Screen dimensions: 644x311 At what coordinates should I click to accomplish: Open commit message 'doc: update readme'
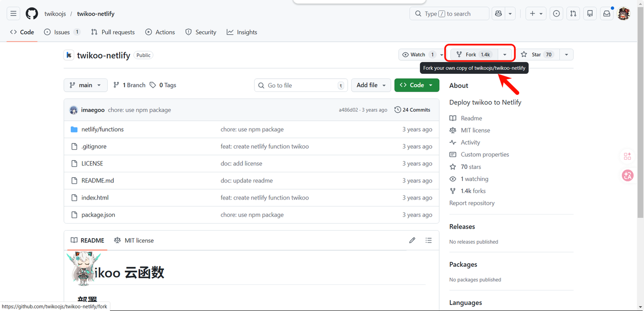coord(247,180)
